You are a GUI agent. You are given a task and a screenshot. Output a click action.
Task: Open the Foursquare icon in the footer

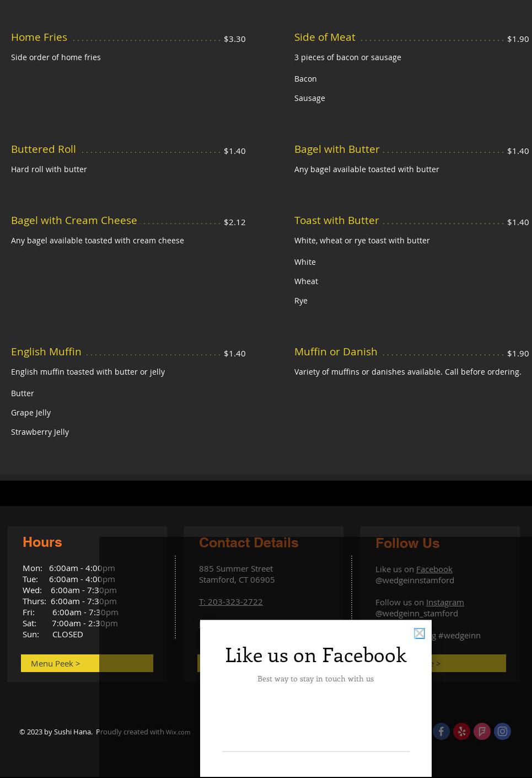click(482, 731)
